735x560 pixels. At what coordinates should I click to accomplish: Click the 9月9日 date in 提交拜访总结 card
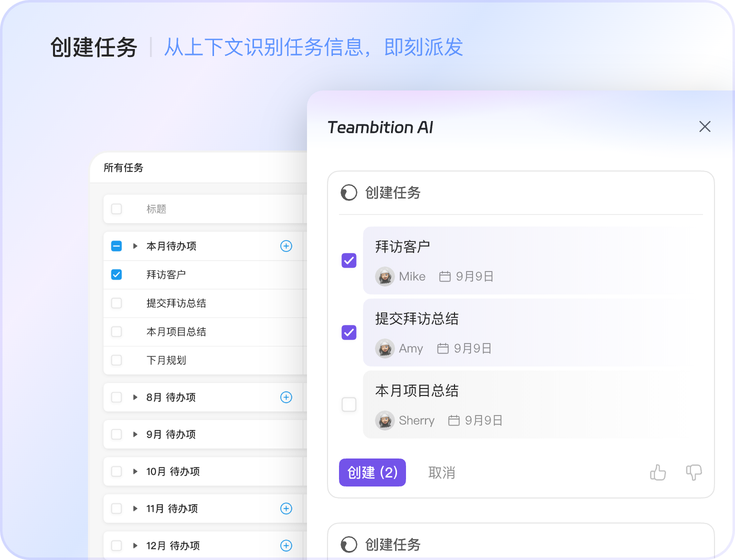[472, 348]
